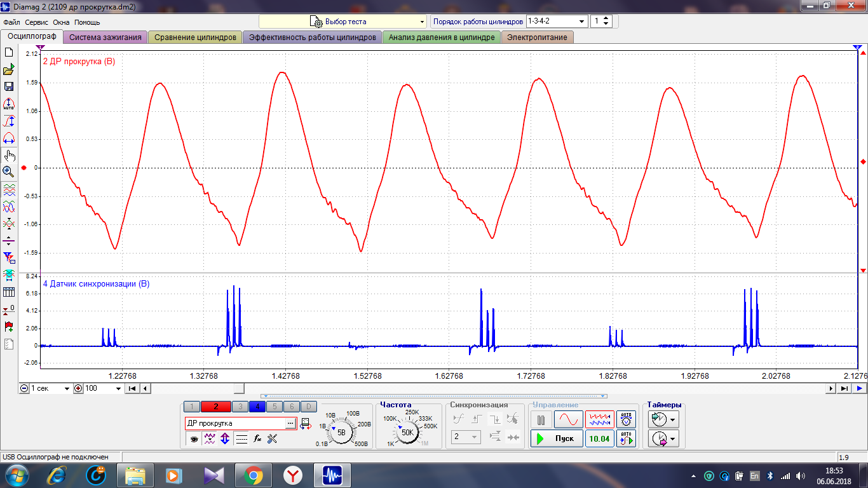The image size is (868, 488).
Task: Click the table grid icon in left toolbar
Action: coord(9,292)
